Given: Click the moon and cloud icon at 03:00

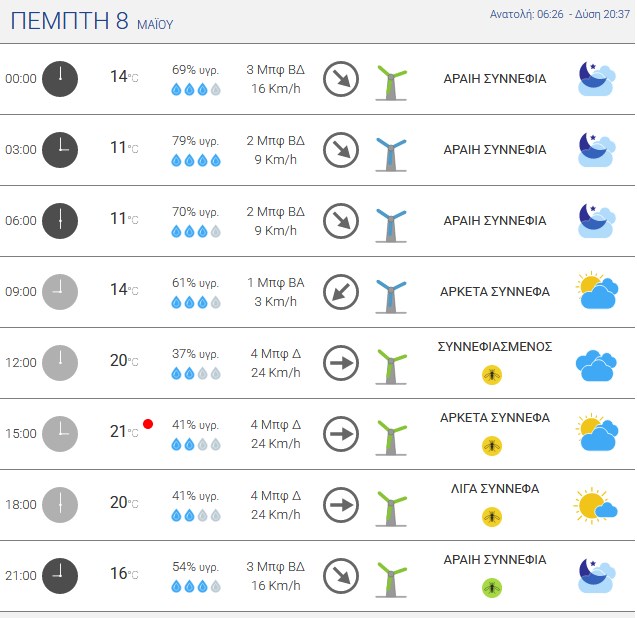Looking at the screenshot, I should tap(596, 150).
